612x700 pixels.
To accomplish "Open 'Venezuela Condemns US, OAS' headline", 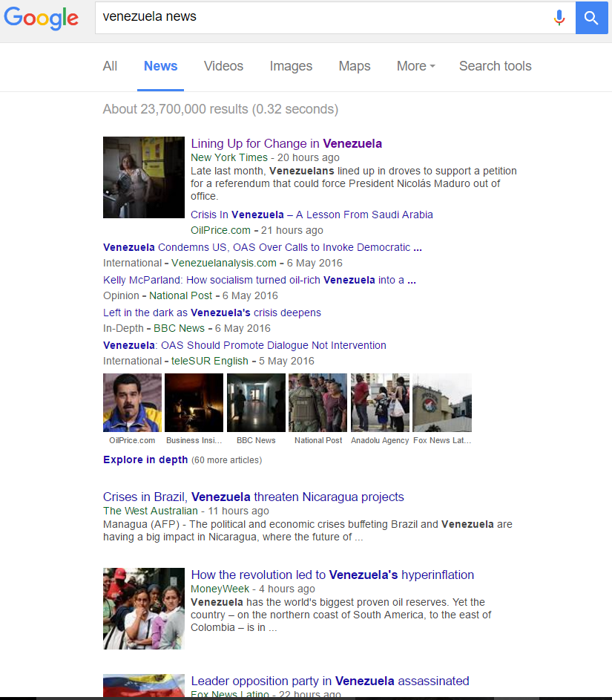I will tap(263, 247).
